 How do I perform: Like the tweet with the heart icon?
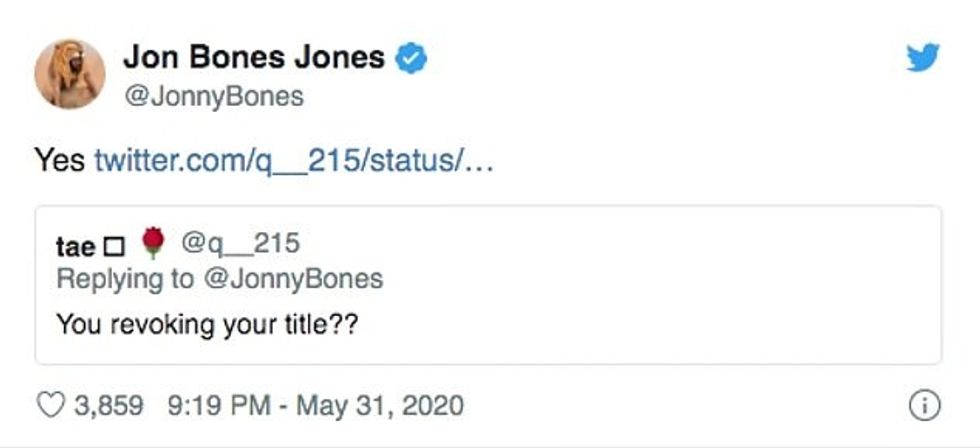(49, 405)
